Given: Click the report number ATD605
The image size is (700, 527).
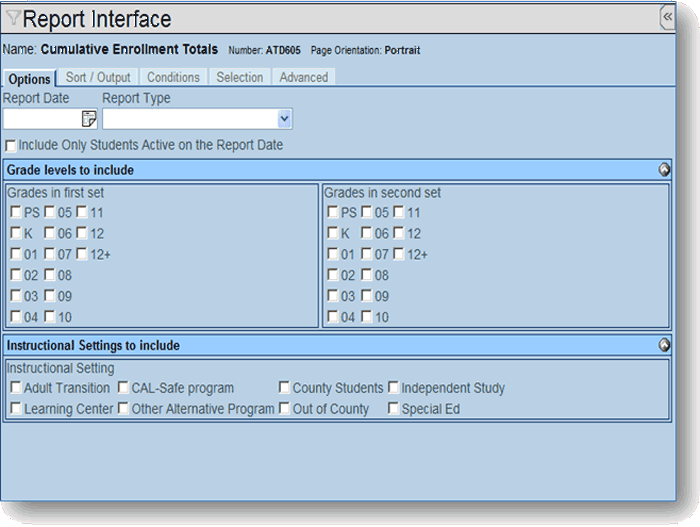Looking at the screenshot, I should tap(283, 50).
